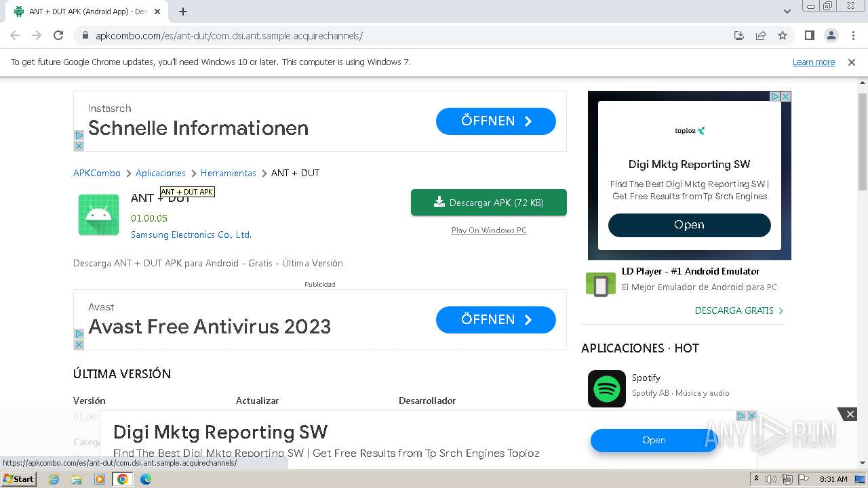
Task: Click Open on the bottom banner ad
Action: click(x=654, y=441)
